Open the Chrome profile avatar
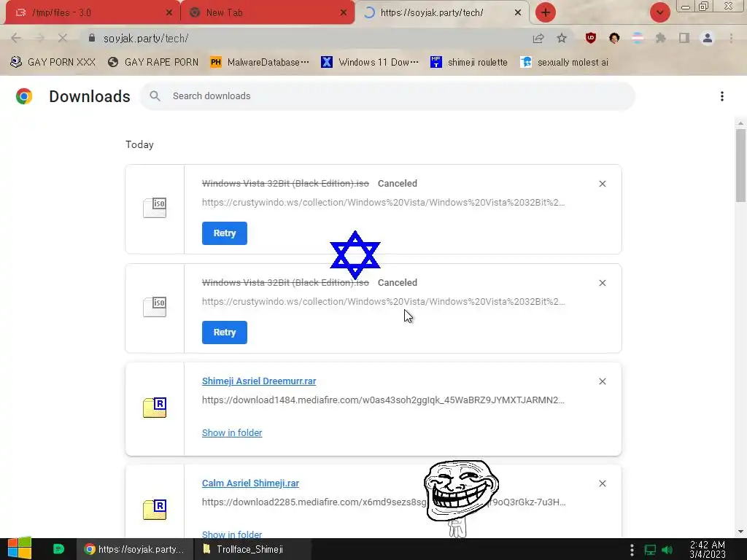The width and height of the screenshot is (747, 560). (x=708, y=38)
